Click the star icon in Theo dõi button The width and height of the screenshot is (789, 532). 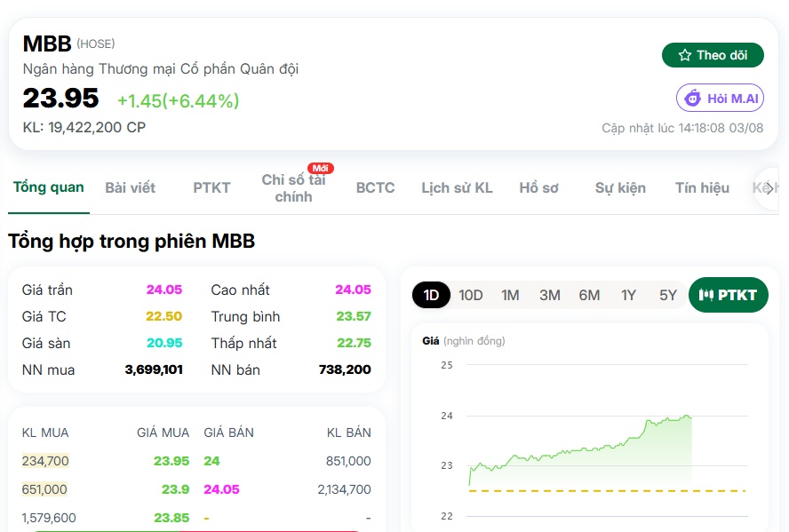pyautogui.click(x=684, y=55)
